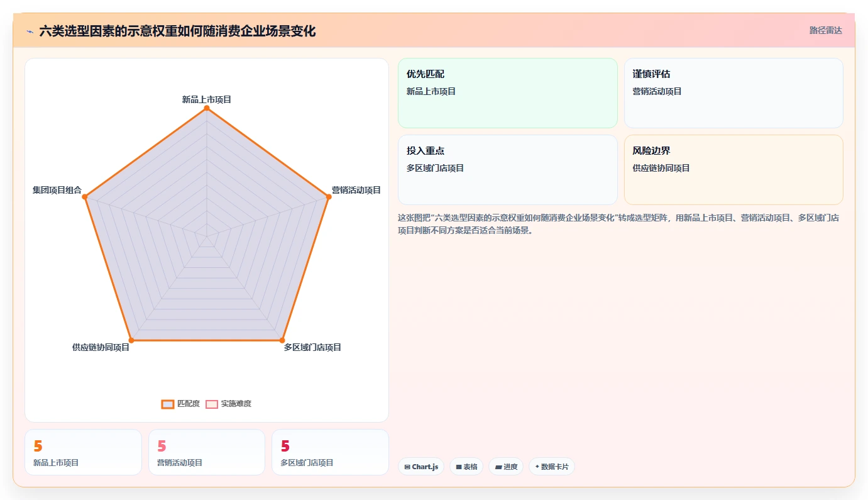
Task: Click the 营销活动项目 axis label on radar
Action: 356,190
